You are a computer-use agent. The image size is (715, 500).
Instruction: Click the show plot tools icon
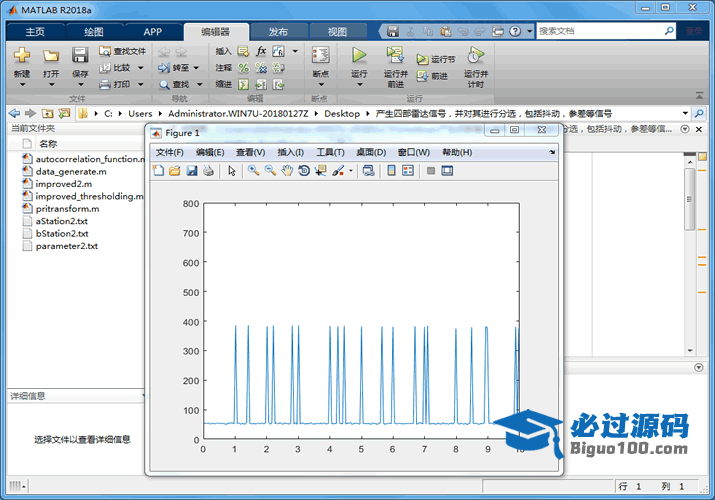pos(447,171)
